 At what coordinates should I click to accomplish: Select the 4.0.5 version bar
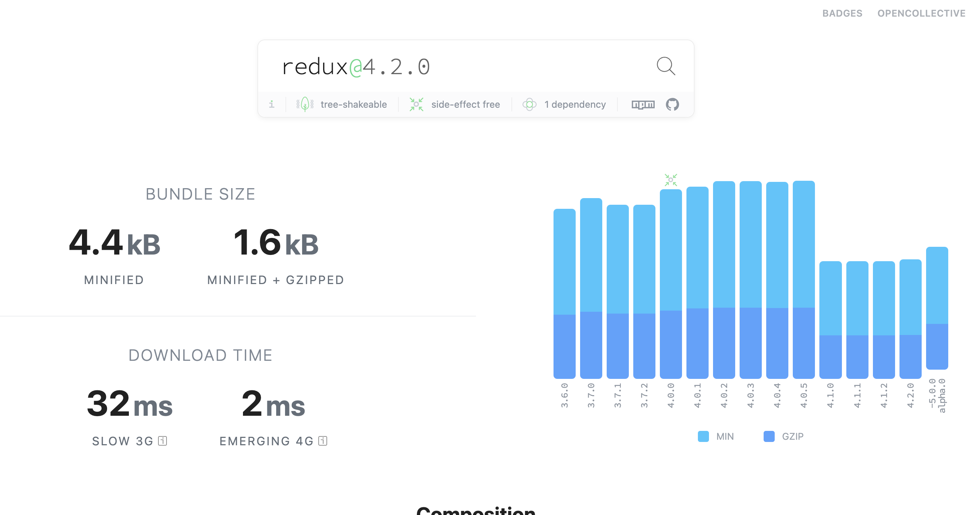(803, 279)
